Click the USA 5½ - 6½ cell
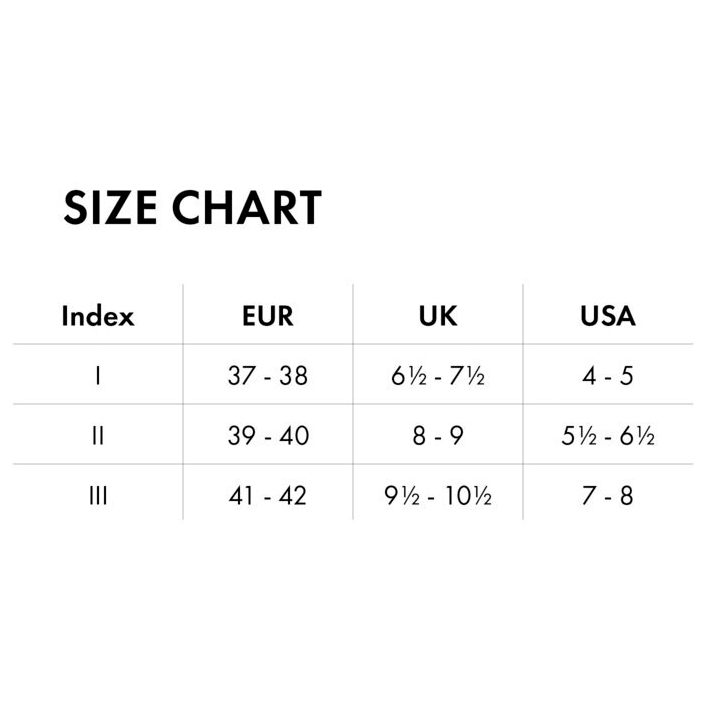The image size is (708, 708). point(608,436)
